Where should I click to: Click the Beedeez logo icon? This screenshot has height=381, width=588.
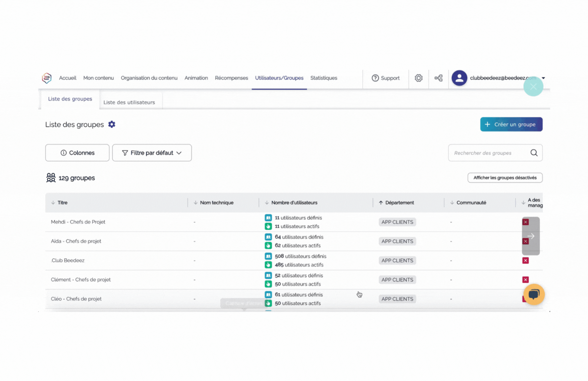(47, 78)
